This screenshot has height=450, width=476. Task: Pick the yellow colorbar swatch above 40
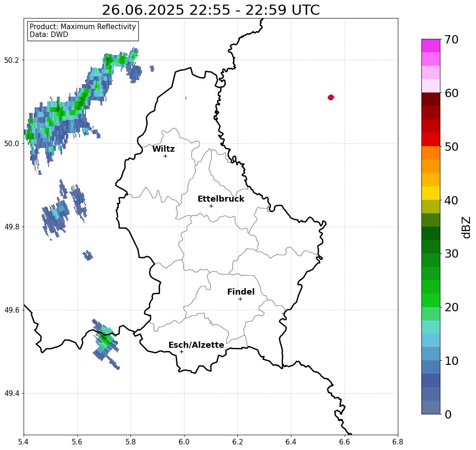coord(431,193)
